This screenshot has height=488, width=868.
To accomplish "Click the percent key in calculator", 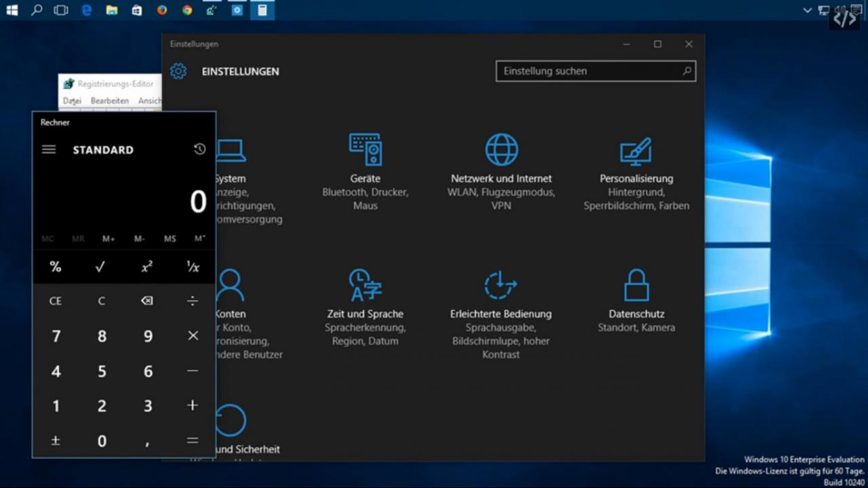I will click(56, 267).
